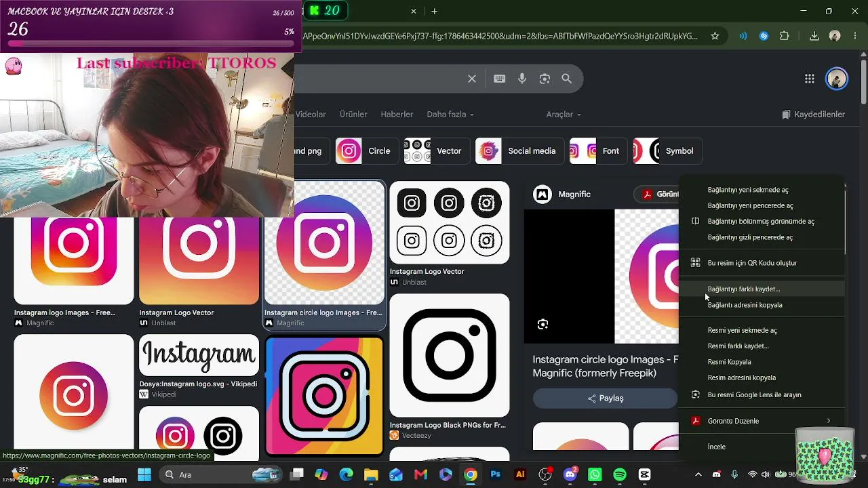Screen dimensions: 868x488
Task: Click the Lens icon on the preview image
Action: tap(542, 325)
